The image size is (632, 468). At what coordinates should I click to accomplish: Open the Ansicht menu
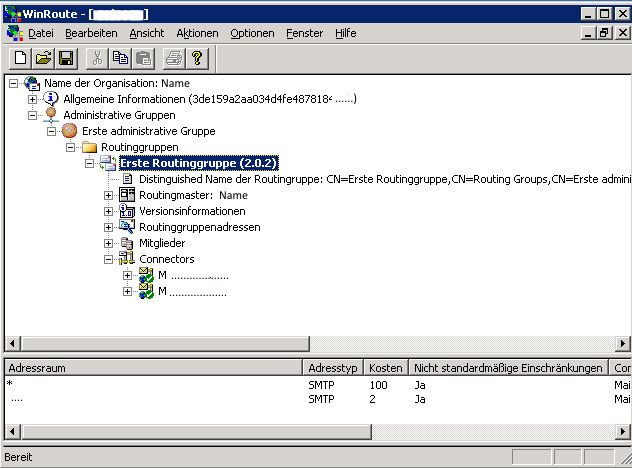[x=147, y=33]
